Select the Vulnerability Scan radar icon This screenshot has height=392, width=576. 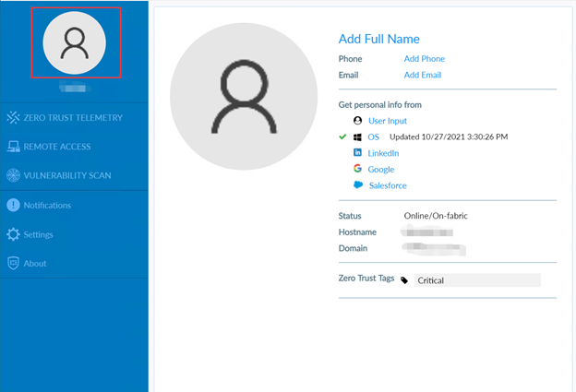click(x=13, y=175)
